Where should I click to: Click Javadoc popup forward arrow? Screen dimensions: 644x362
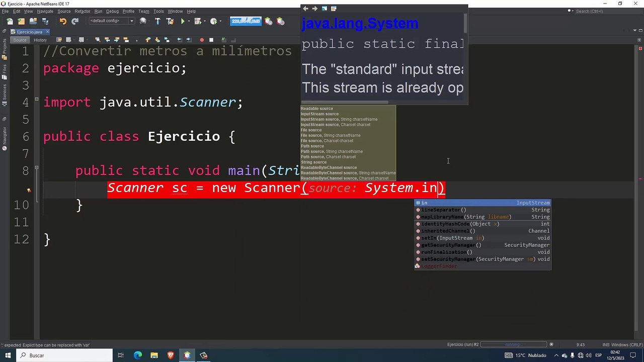314,9
